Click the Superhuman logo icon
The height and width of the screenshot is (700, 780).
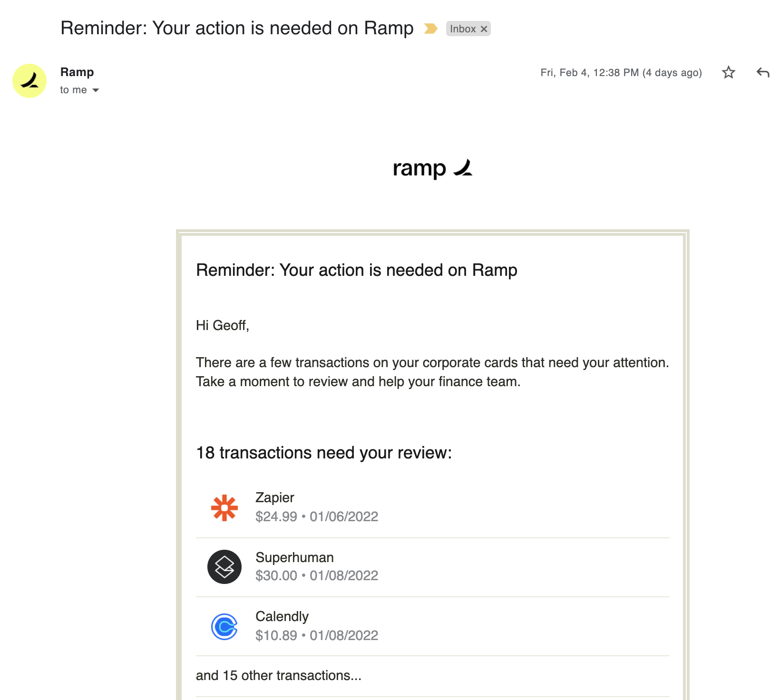pyautogui.click(x=224, y=567)
